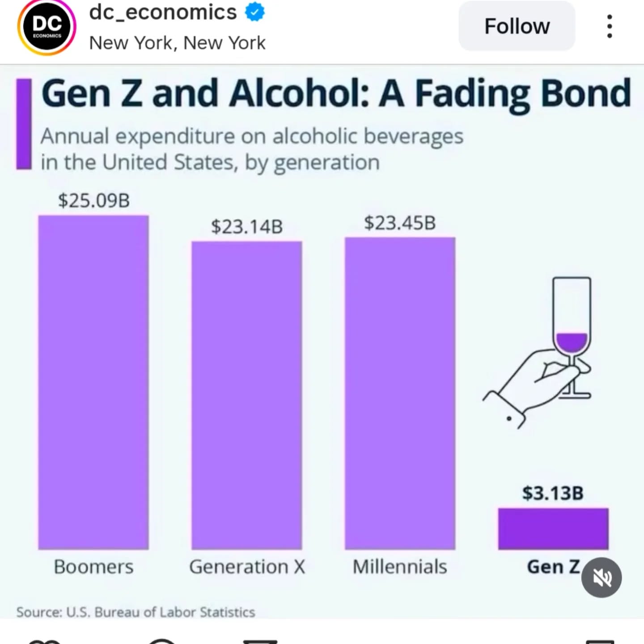644x644 pixels.
Task: Click the speaker mute icon on the image
Action: [x=601, y=577]
